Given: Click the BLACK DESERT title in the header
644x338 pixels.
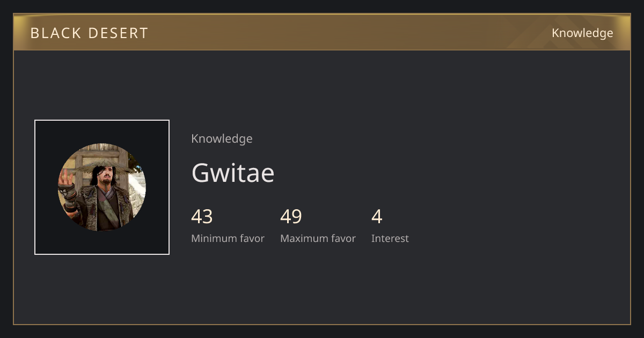Looking at the screenshot, I should tap(89, 33).
